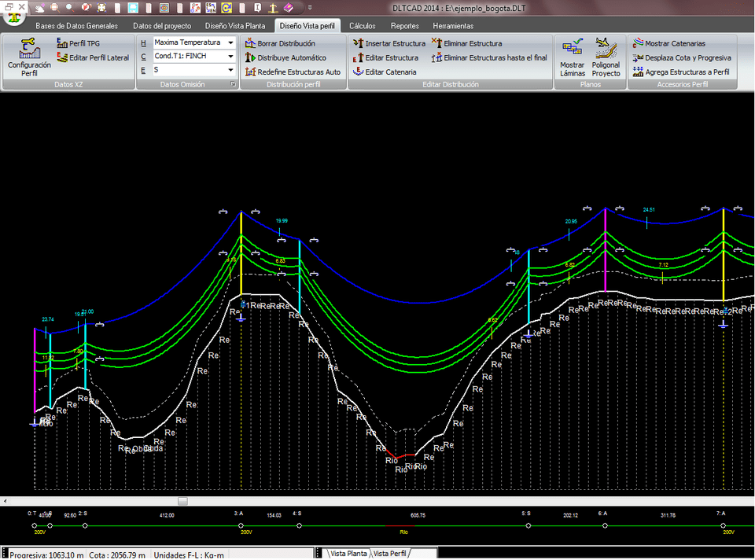Expand the Cond.T1: FINCH conductor dropdown
This screenshot has width=755, height=560.
click(230, 57)
